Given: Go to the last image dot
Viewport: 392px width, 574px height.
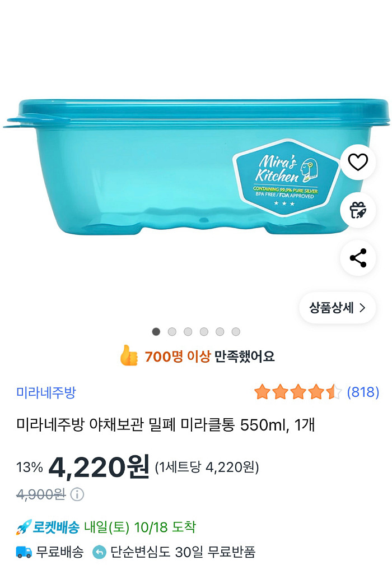Looking at the screenshot, I should [x=236, y=331].
